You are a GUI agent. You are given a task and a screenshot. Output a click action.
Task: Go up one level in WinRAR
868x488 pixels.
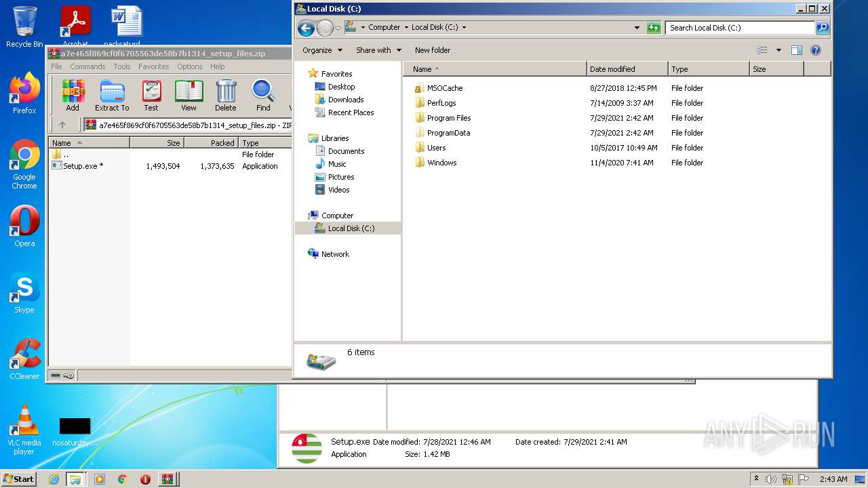tap(62, 125)
